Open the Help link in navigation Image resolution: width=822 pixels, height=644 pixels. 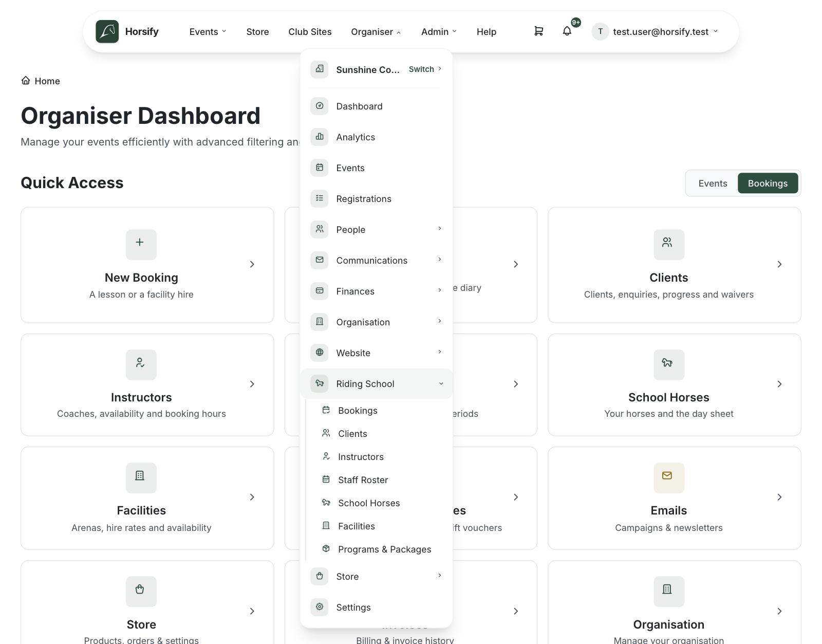tap(486, 32)
